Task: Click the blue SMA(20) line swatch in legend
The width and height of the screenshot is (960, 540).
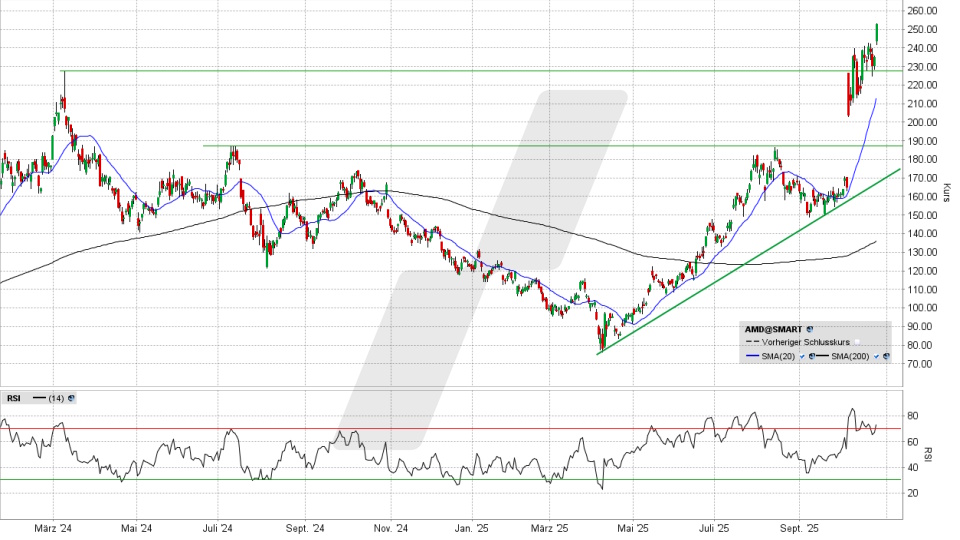Action: click(x=751, y=356)
